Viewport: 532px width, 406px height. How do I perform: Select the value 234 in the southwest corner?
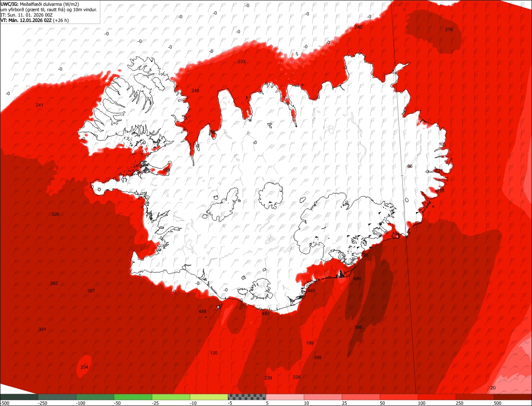[84, 367]
